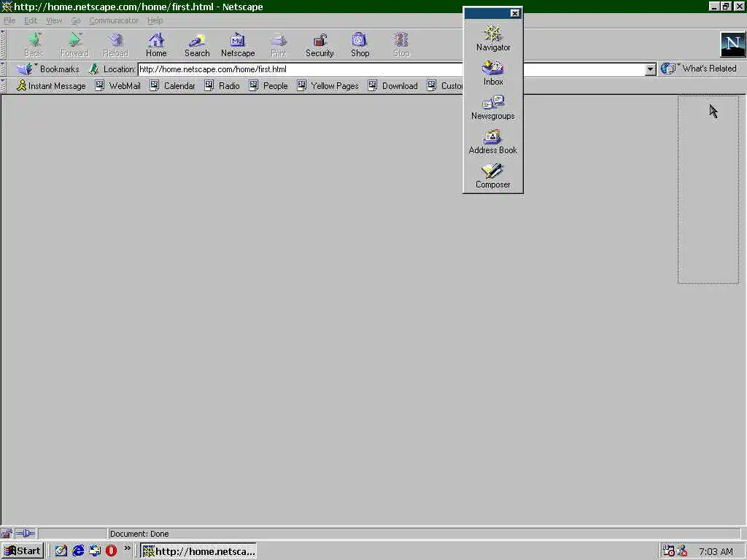Open the Radio toolbar link
Viewport: 747px width, 560px height.
pyautogui.click(x=222, y=86)
